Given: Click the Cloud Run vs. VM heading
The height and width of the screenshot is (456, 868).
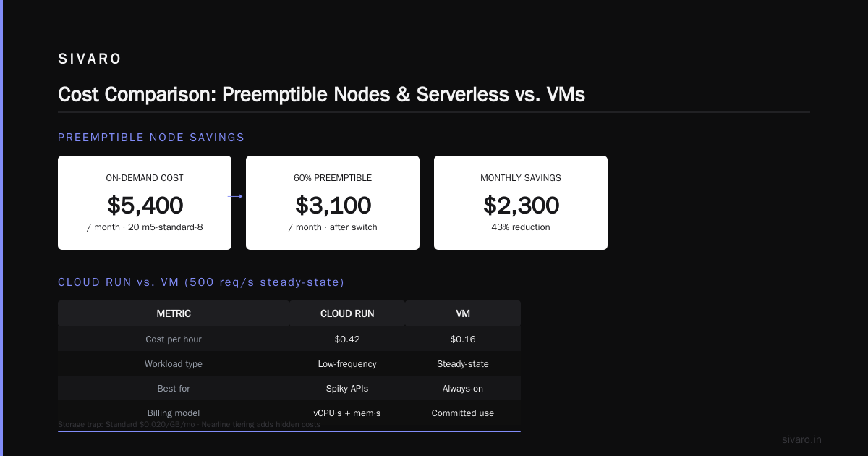Looking at the screenshot, I should tap(201, 282).
